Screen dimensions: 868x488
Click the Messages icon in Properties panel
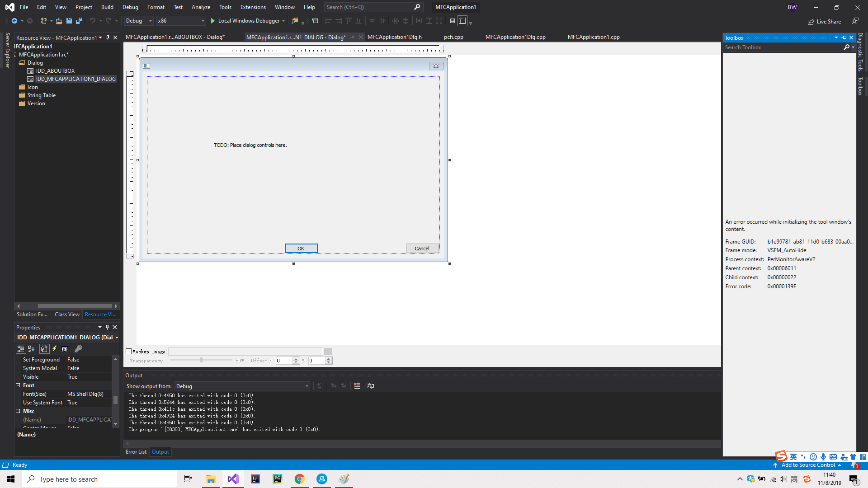coord(65,349)
